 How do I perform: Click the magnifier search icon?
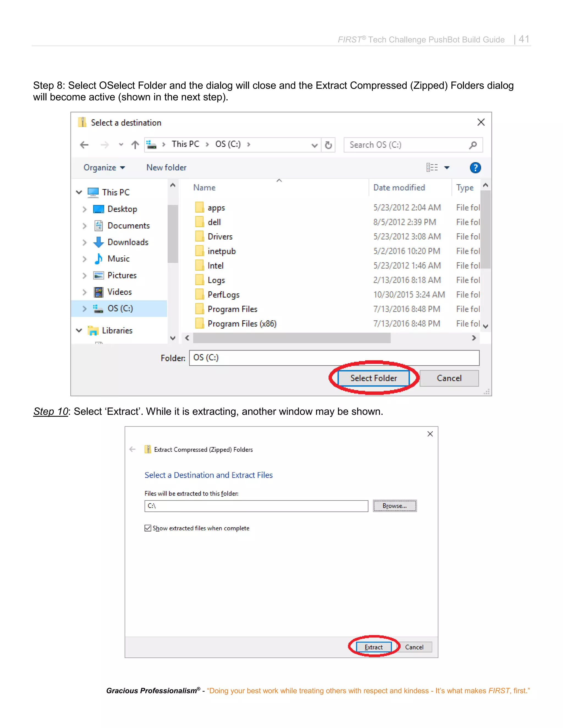(473, 145)
